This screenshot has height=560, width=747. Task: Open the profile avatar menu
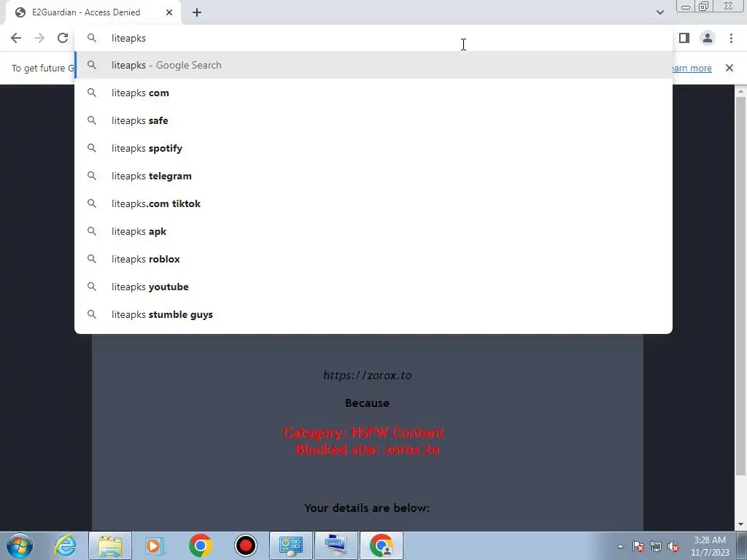point(708,38)
